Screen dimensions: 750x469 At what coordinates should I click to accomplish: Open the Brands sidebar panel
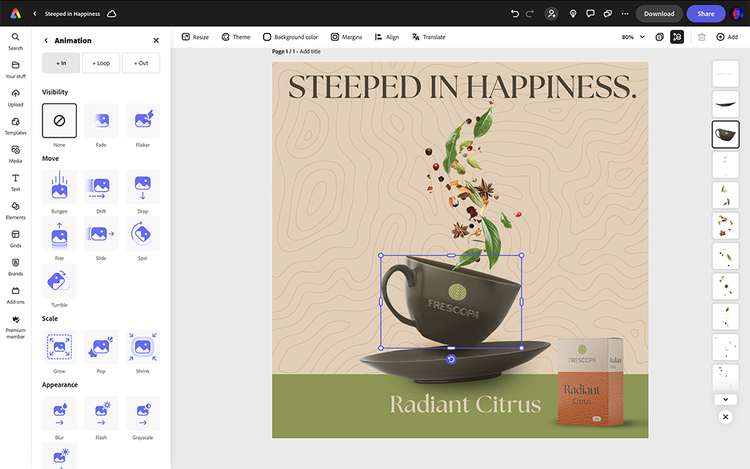pos(15,266)
